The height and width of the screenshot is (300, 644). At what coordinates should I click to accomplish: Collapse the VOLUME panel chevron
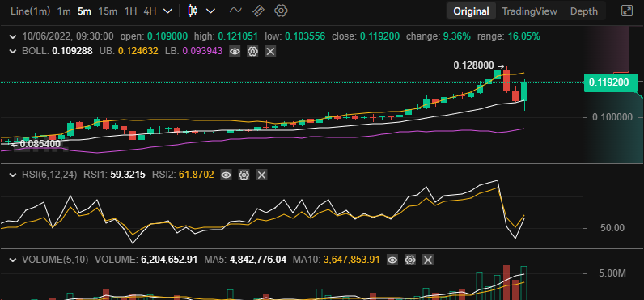14,260
